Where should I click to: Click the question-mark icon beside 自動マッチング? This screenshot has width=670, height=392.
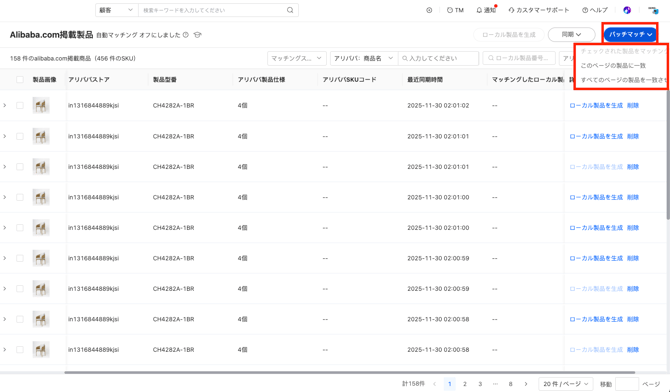coord(186,35)
